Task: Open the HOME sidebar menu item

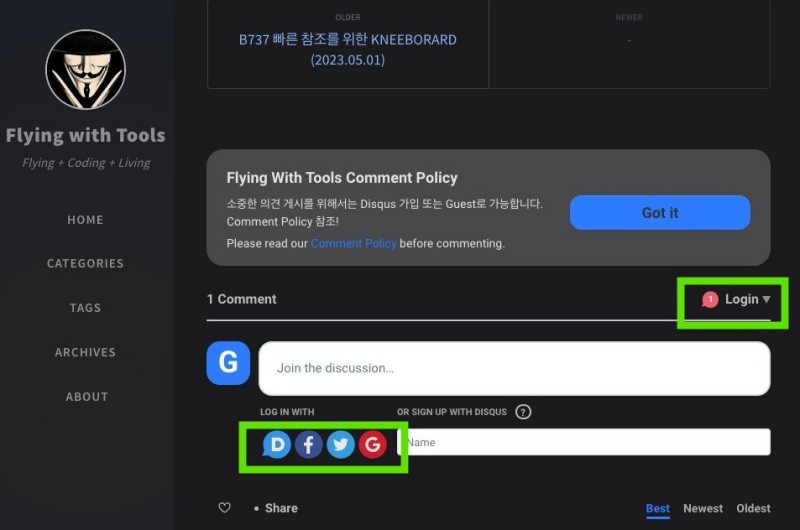Action: click(86, 220)
